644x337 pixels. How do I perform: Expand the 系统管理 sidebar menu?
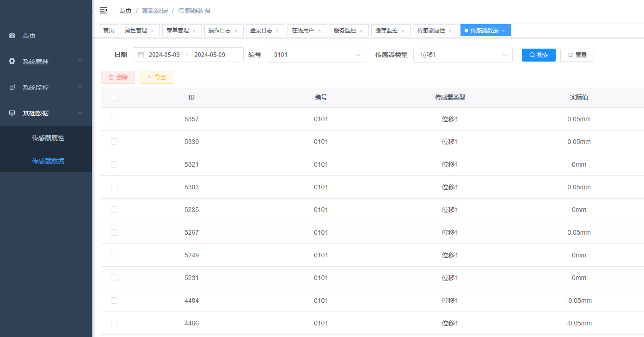[x=46, y=62]
